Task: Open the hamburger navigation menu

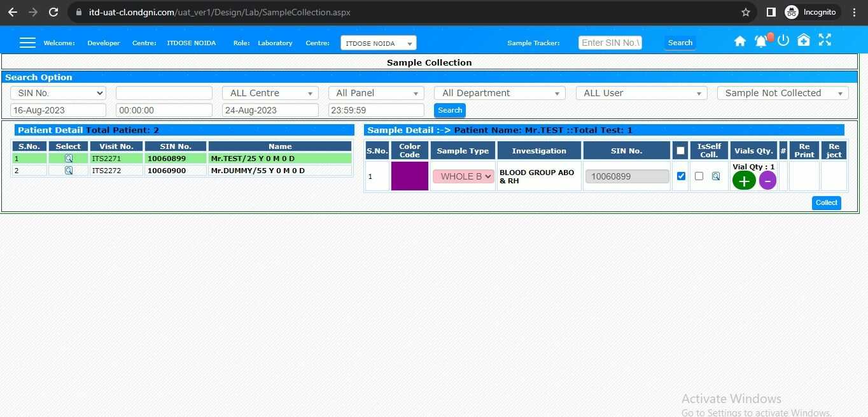Action: 27,41
